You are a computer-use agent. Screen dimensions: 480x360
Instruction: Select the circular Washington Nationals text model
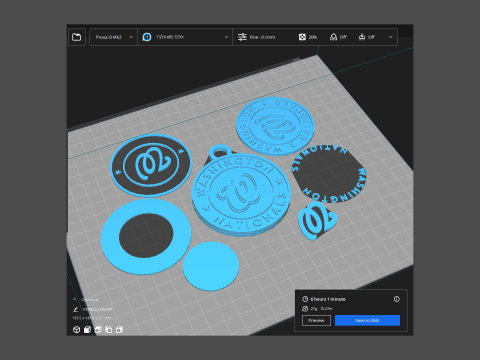[329, 173]
